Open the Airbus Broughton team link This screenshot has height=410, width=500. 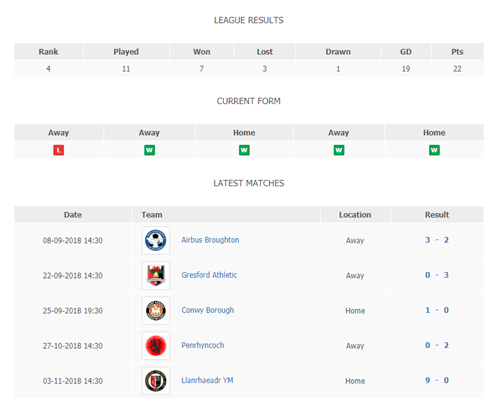210,240
